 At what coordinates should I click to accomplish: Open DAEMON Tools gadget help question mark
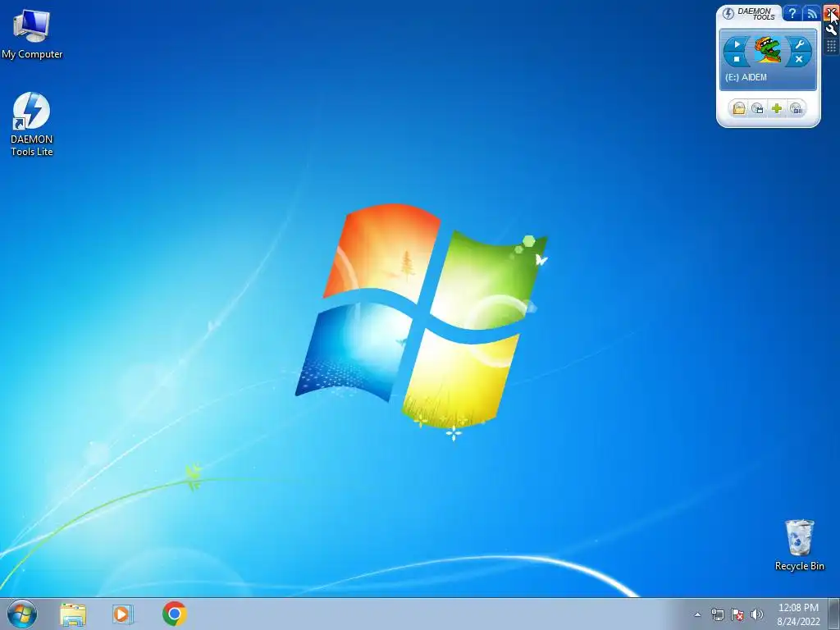pos(792,13)
